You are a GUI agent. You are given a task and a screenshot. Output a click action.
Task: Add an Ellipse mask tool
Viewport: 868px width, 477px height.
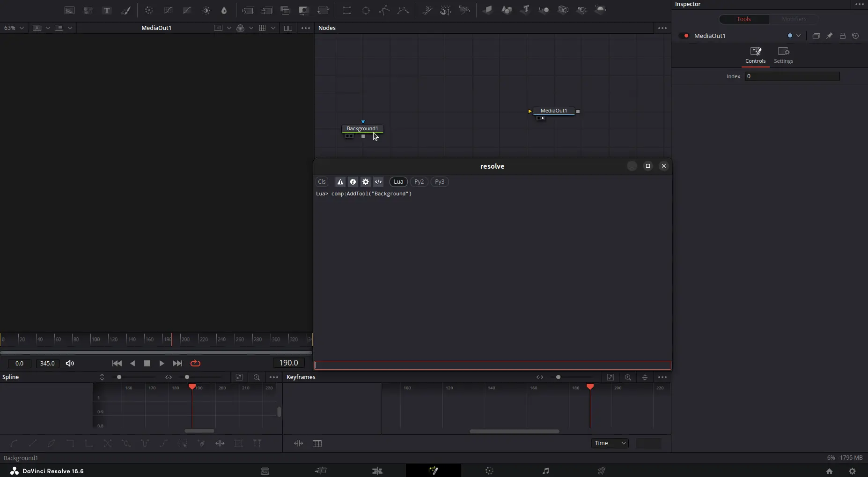[x=366, y=10]
